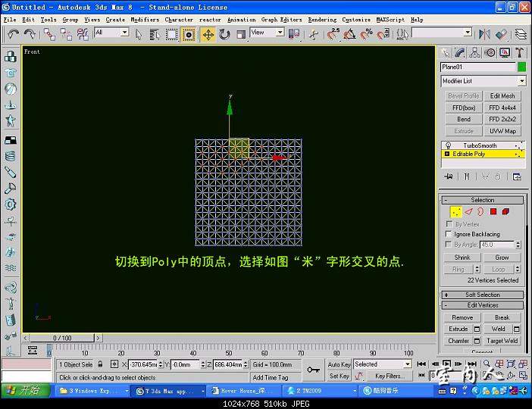Toggle the Angle Snap icon

click(x=350, y=34)
